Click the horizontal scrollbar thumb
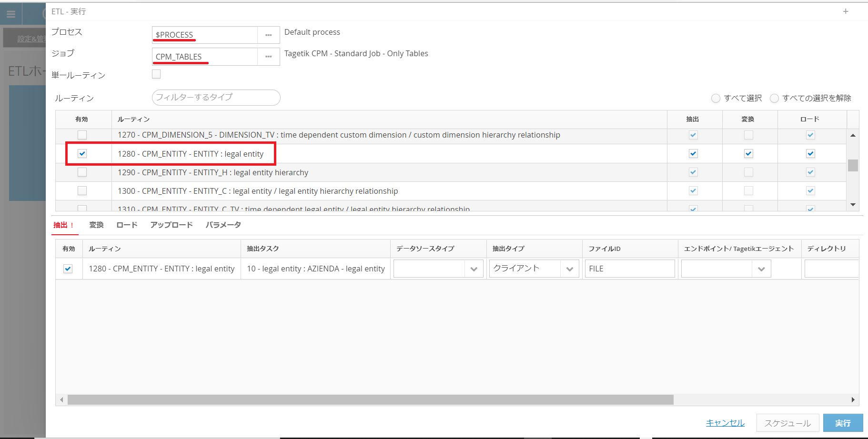 (370, 400)
